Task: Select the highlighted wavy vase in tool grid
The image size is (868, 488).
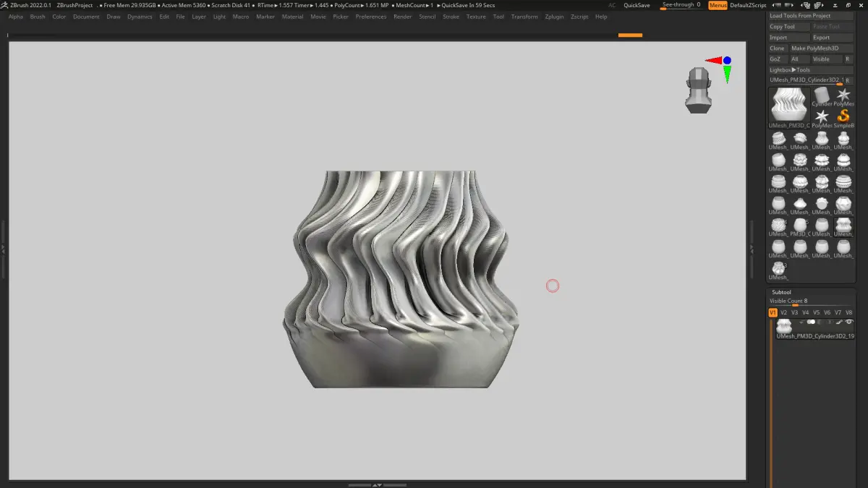Action: pos(843,226)
